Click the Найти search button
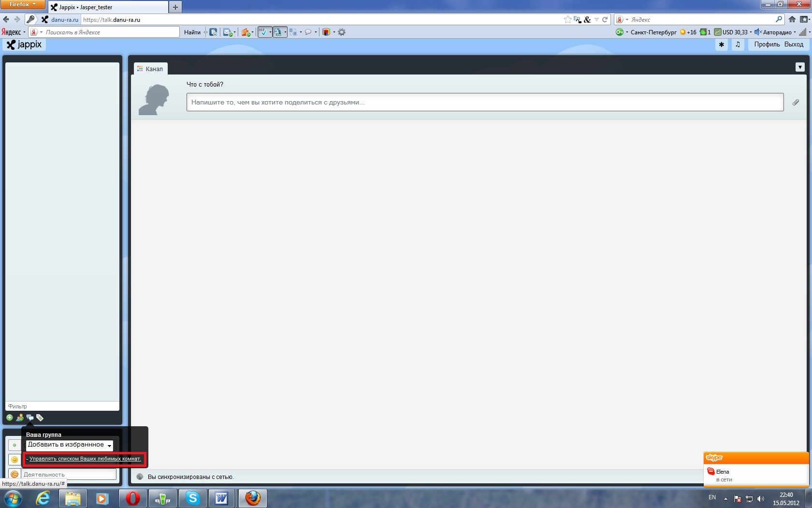Screen dimensions: 812x508 tap(192, 32)
